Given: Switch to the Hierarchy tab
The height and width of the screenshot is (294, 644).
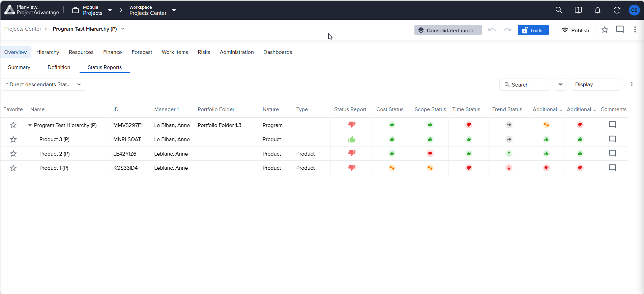Looking at the screenshot, I should [48, 52].
